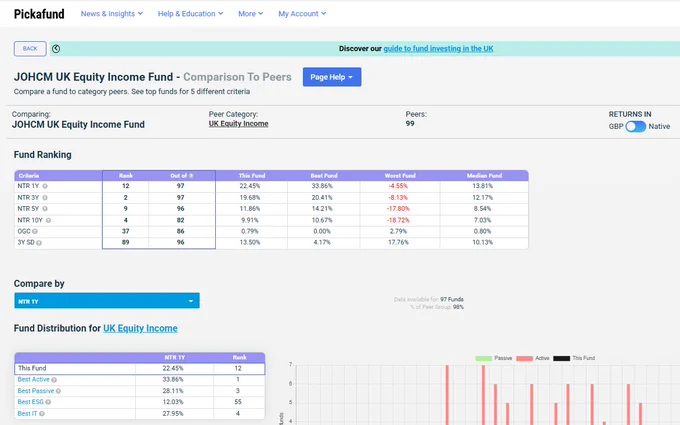The width and height of the screenshot is (680, 425).
Task: Click the info icon beside Best IT
Action: click(42, 414)
